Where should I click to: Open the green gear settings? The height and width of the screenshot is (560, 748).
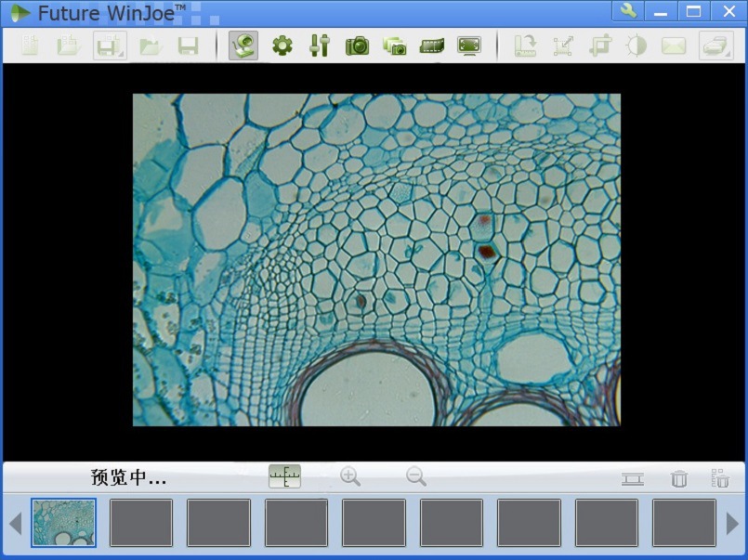coord(282,46)
